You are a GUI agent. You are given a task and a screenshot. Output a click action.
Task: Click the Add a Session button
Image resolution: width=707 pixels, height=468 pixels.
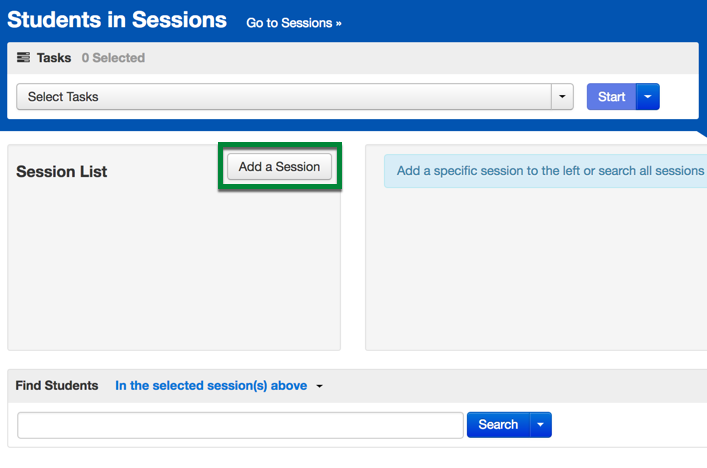tap(280, 167)
